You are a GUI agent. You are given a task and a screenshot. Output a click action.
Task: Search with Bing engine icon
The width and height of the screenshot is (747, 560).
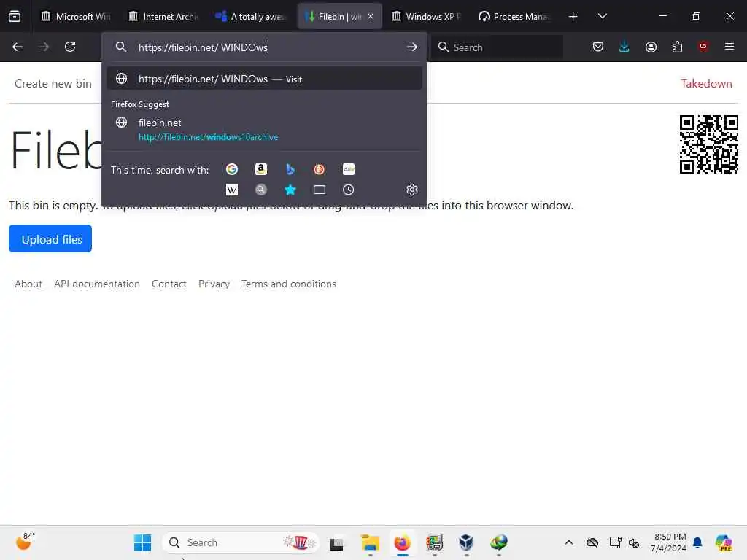tap(290, 169)
